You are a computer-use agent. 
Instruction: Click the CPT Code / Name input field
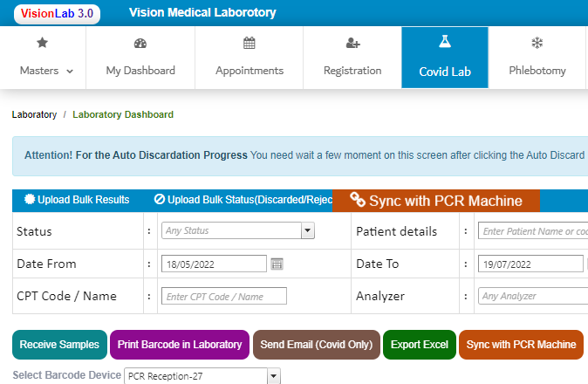pyautogui.click(x=224, y=296)
